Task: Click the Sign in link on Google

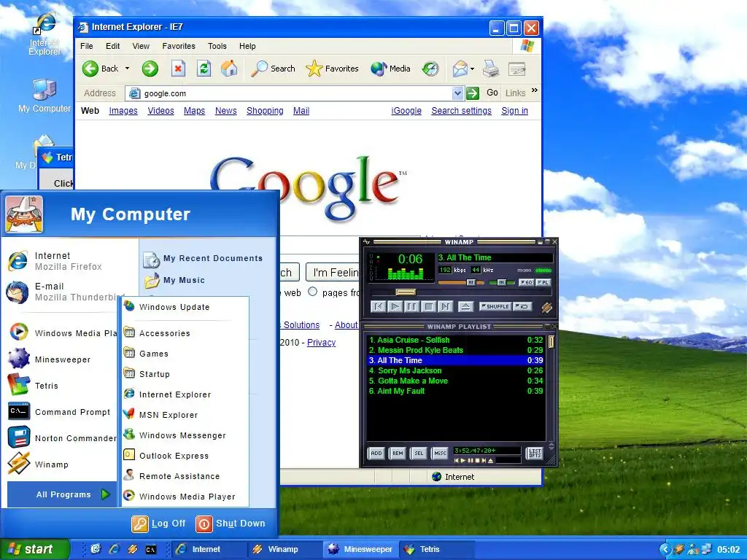Action: (514, 111)
